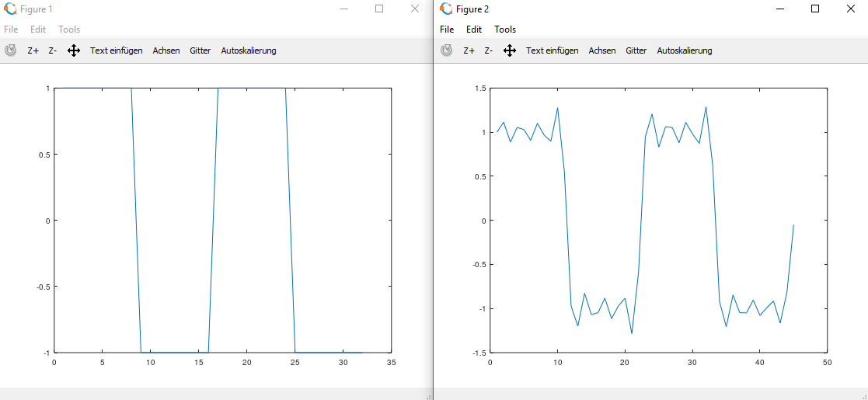Click the square wave plot in Figure 1
Viewport: 868px width, 400px height.
pyautogui.click(x=222, y=220)
